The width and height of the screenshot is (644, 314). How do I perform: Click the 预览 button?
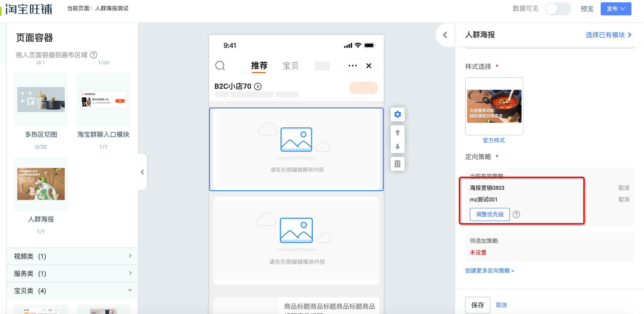coord(587,9)
